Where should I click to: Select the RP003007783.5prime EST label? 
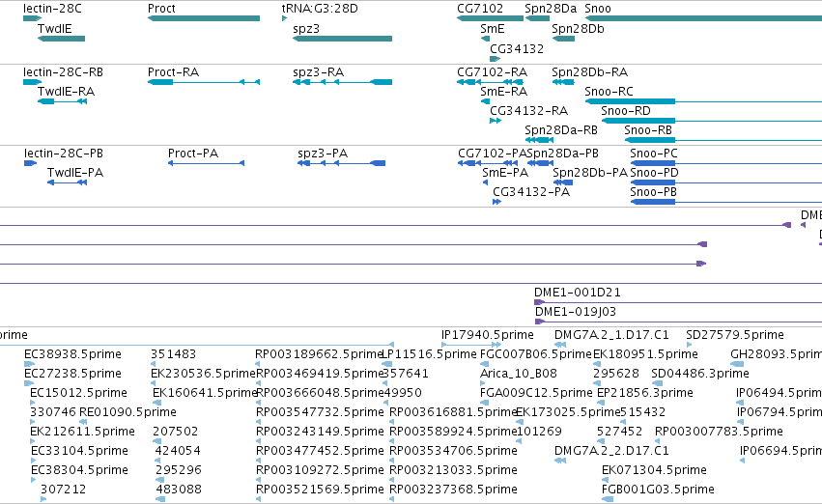(719, 432)
